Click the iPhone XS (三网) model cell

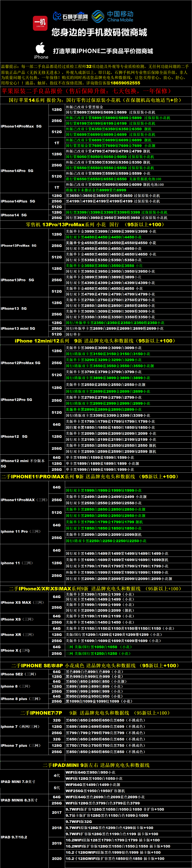tap(24, 619)
